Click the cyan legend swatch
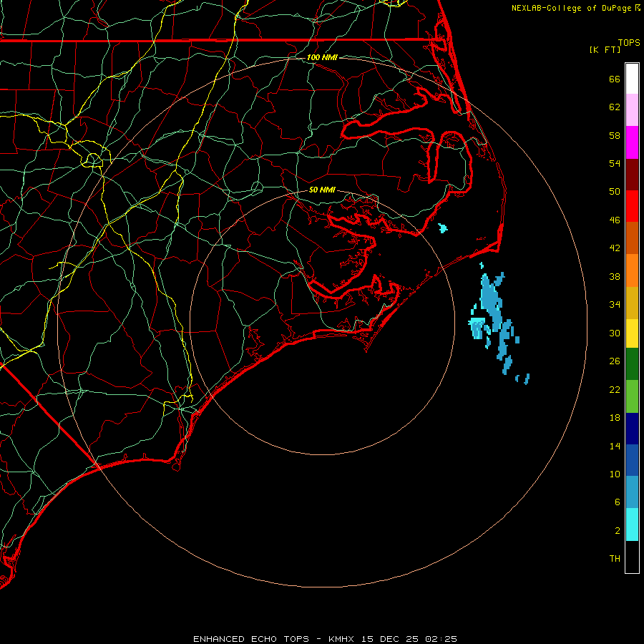 pyautogui.click(x=632, y=525)
